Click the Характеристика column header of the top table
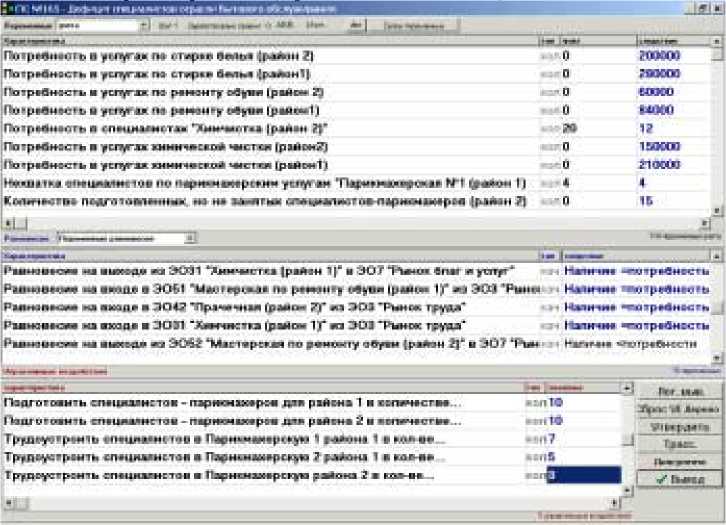Image resolution: width=726 pixels, height=525 pixels. point(270,41)
